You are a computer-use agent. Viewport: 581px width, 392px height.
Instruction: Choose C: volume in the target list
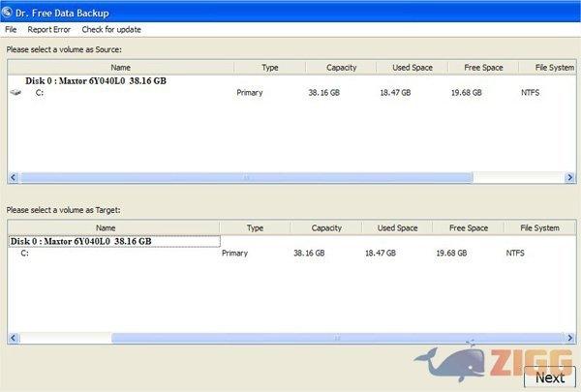click(25, 253)
